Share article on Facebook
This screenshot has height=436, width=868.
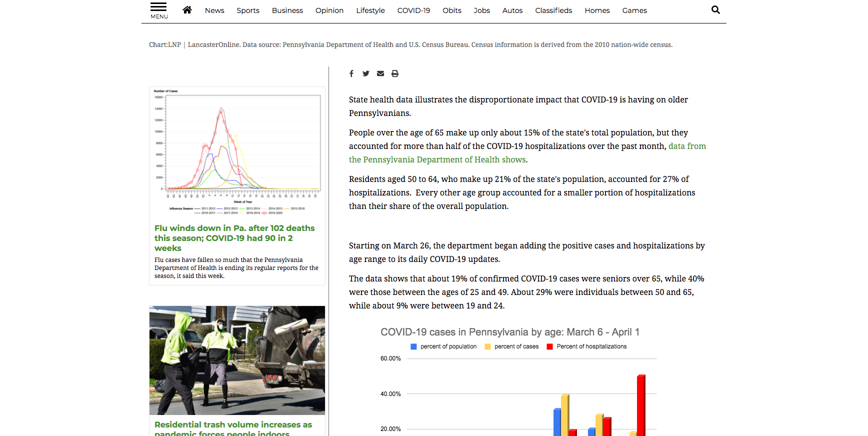351,73
